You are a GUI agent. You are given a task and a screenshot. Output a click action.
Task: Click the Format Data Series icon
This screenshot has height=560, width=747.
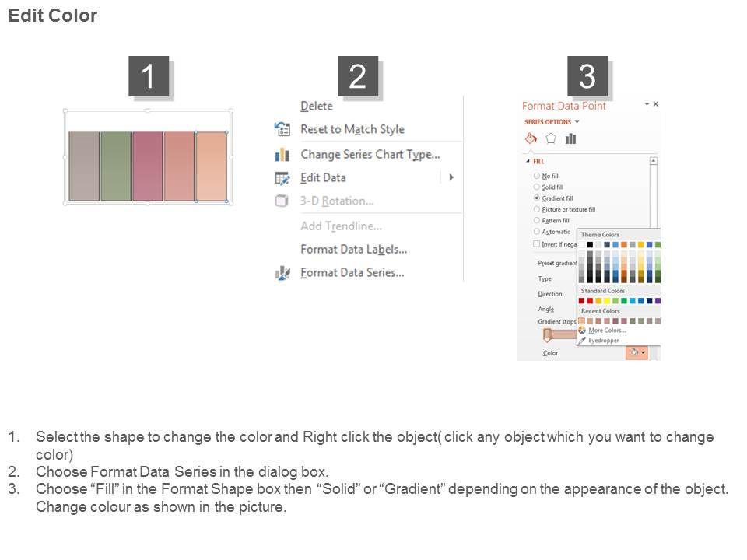click(282, 272)
